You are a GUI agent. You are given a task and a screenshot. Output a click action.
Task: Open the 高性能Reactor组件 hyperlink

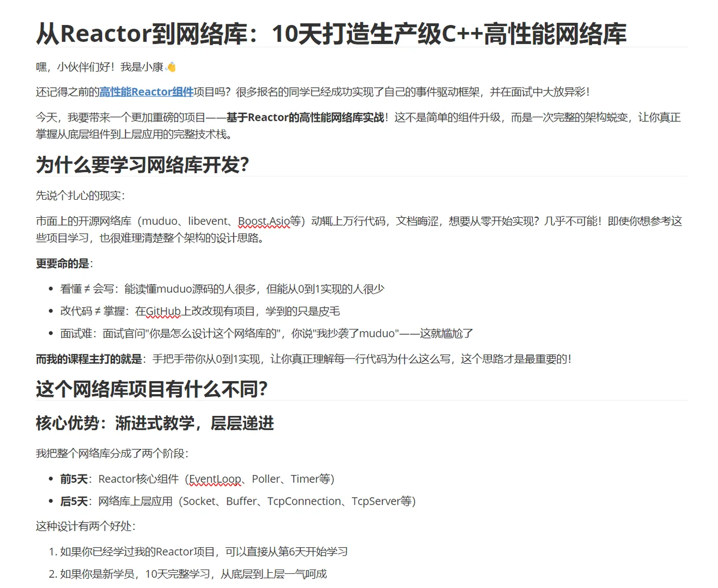145,91
